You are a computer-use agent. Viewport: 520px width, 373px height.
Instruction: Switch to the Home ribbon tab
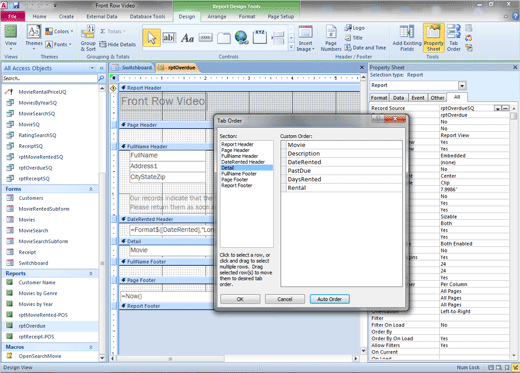(x=39, y=16)
